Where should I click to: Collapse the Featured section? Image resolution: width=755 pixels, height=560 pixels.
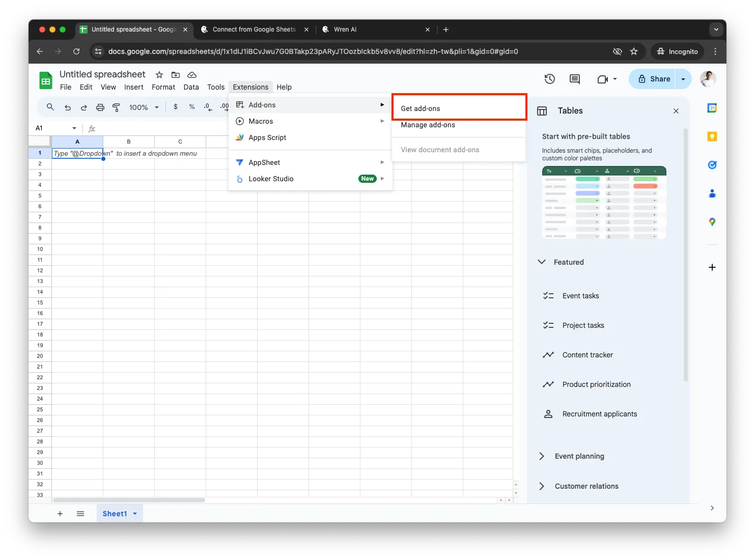click(x=542, y=262)
